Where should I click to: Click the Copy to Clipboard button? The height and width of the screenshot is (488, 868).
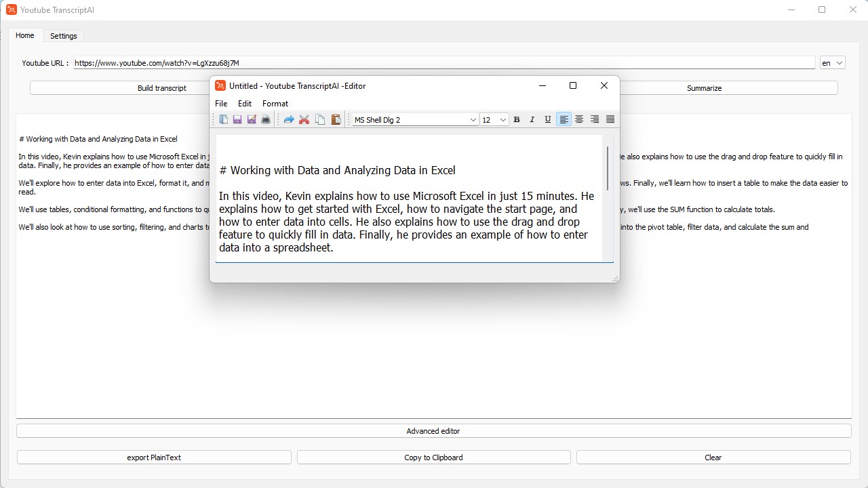coord(433,457)
